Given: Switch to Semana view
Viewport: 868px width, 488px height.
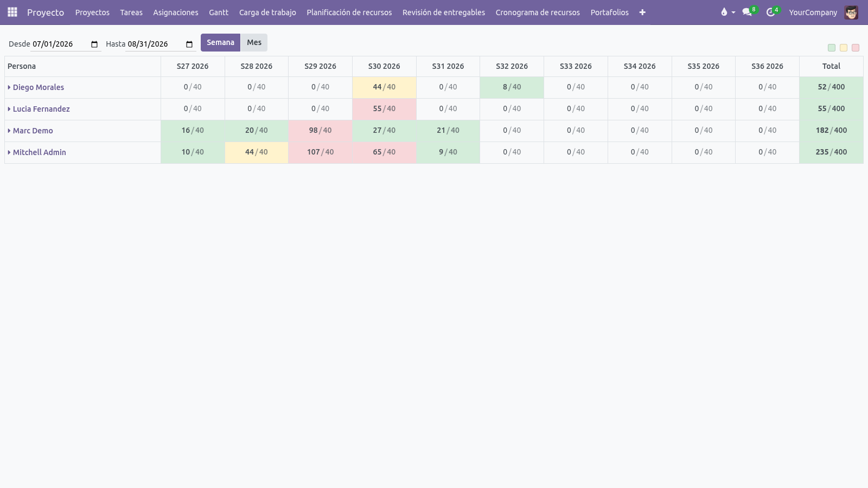Looking at the screenshot, I should (220, 42).
